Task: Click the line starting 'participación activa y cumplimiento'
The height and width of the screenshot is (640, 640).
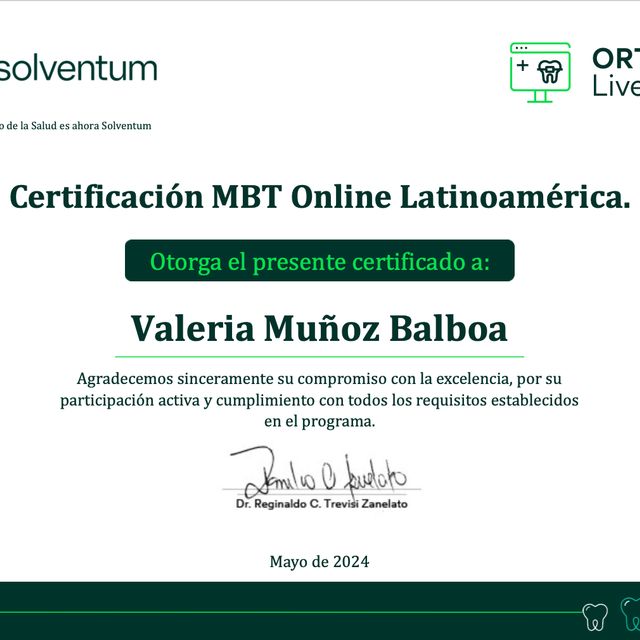Action: (x=319, y=400)
